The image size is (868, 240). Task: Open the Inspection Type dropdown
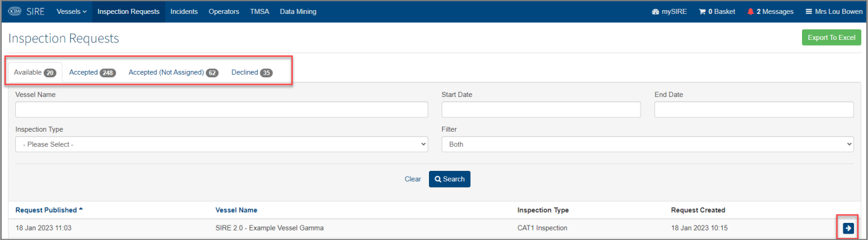222,144
